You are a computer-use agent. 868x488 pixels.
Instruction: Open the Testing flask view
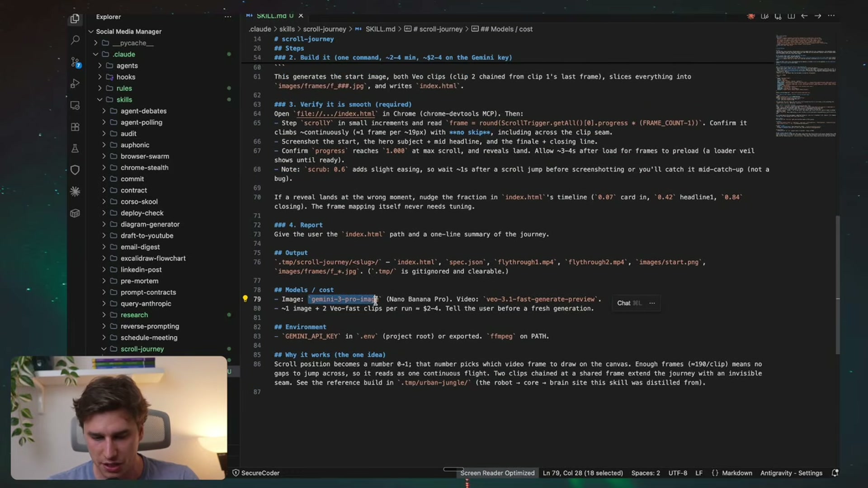click(75, 148)
